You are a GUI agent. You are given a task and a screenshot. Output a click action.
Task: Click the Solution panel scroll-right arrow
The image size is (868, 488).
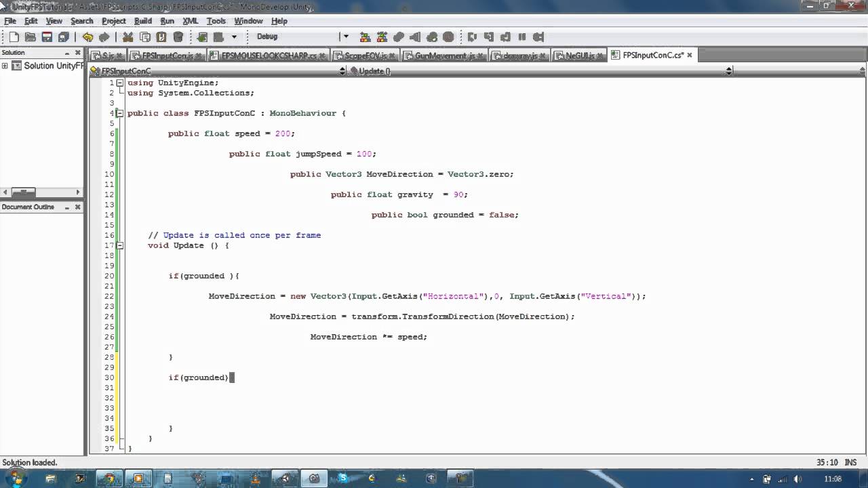78,192
